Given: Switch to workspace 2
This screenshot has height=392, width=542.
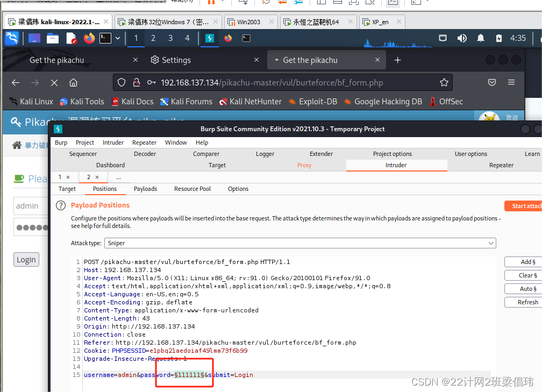Looking at the screenshot, I should point(153,38).
